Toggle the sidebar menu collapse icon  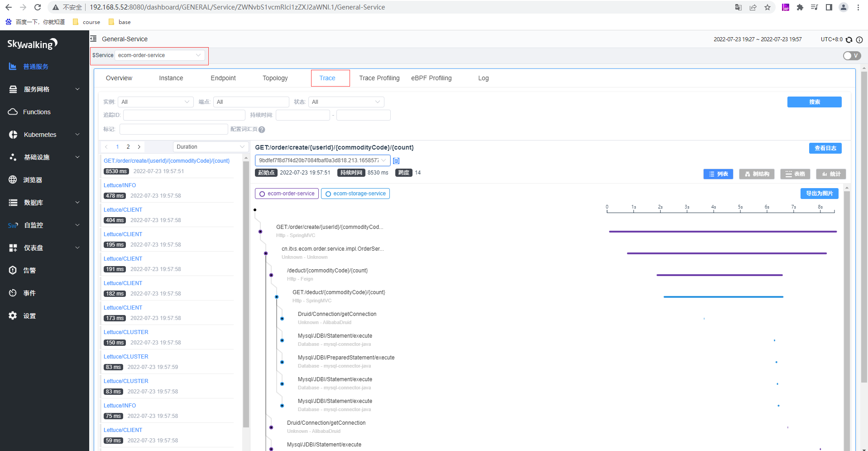click(94, 39)
